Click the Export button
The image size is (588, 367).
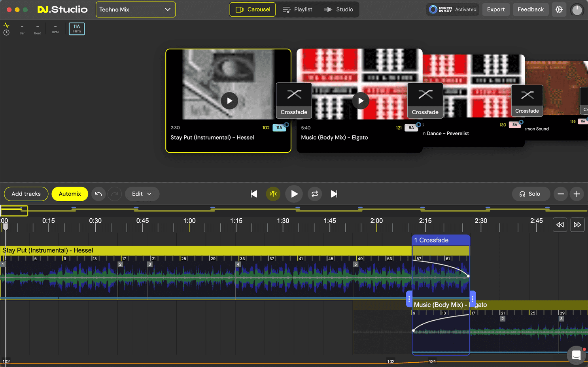[496, 9]
